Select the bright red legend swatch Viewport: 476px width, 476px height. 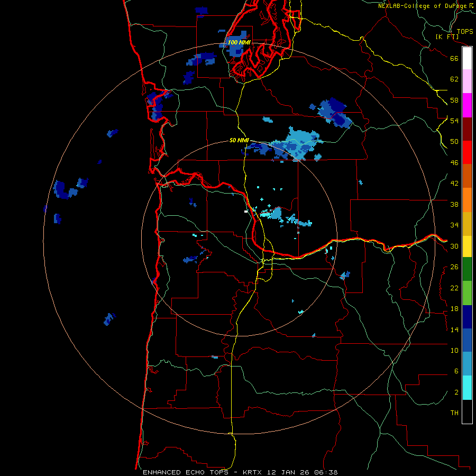[x=467, y=152]
